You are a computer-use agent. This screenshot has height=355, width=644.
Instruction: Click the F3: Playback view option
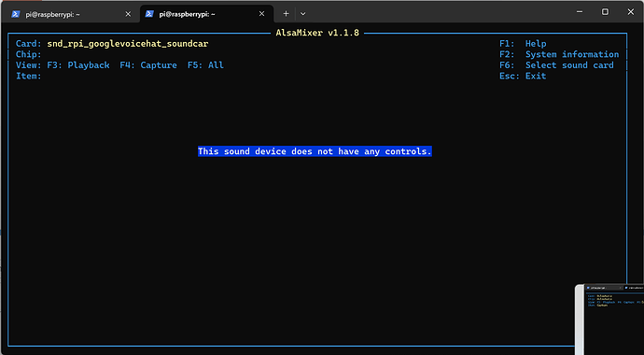click(78, 65)
